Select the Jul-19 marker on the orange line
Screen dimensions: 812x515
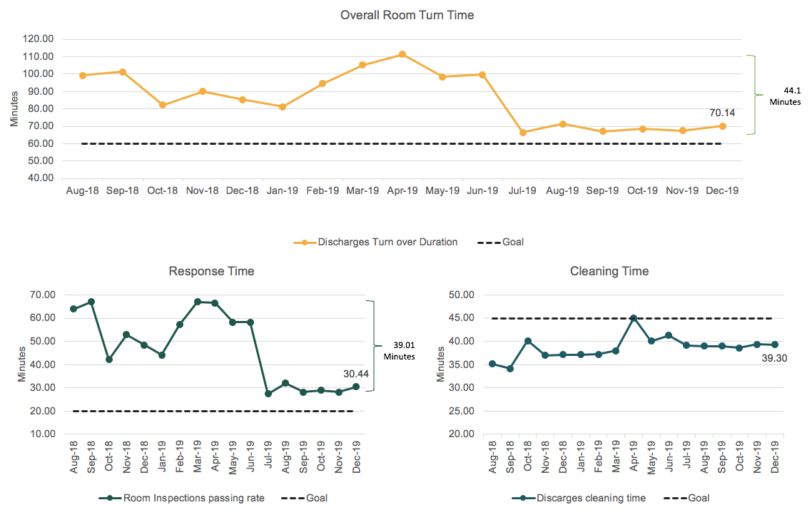pos(523,133)
